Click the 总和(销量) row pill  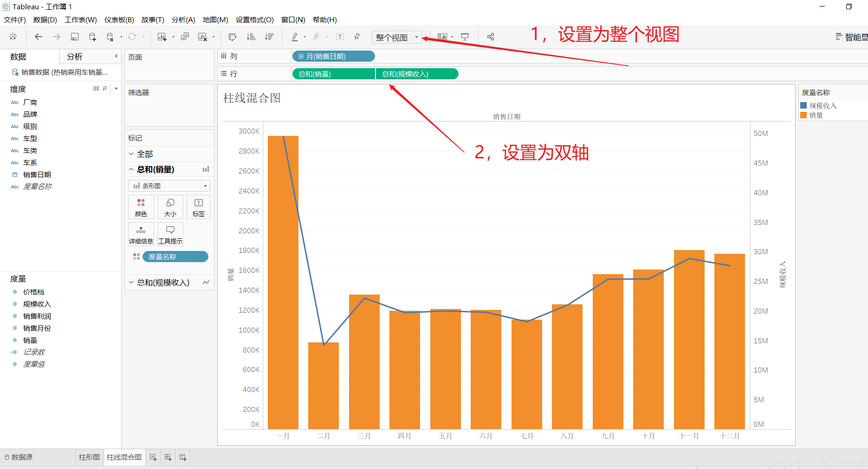coord(333,74)
